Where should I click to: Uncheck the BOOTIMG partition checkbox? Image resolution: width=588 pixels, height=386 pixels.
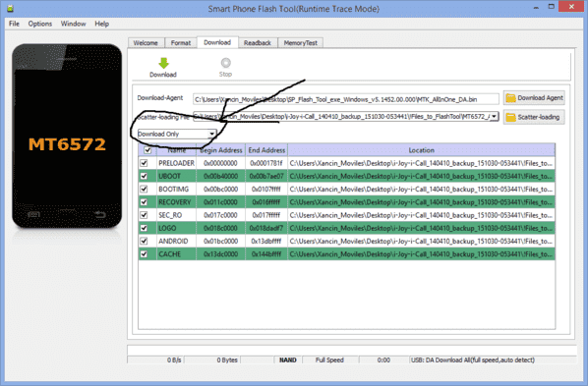[144, 190]
